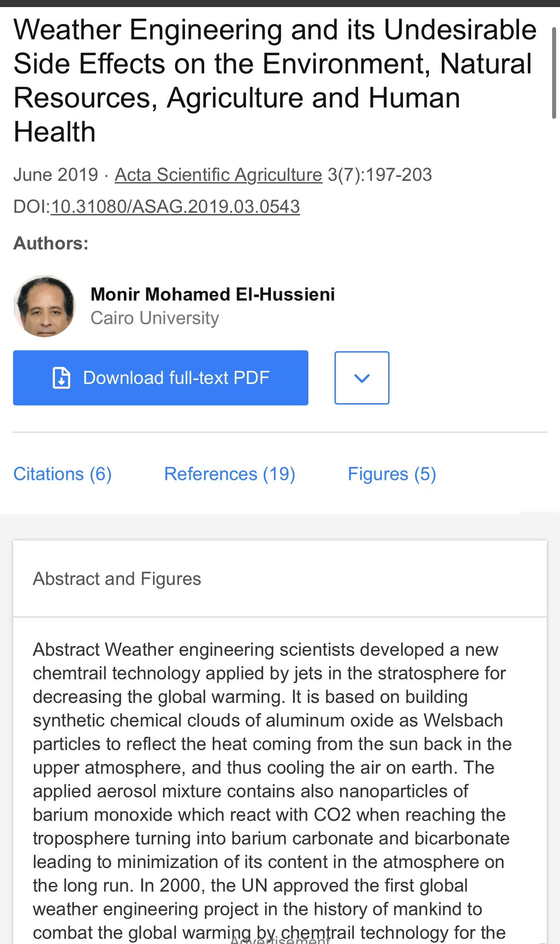Collapse the Abstract and Figures section
The width and height of the screenshot is (560, 944).
point(117,578)
